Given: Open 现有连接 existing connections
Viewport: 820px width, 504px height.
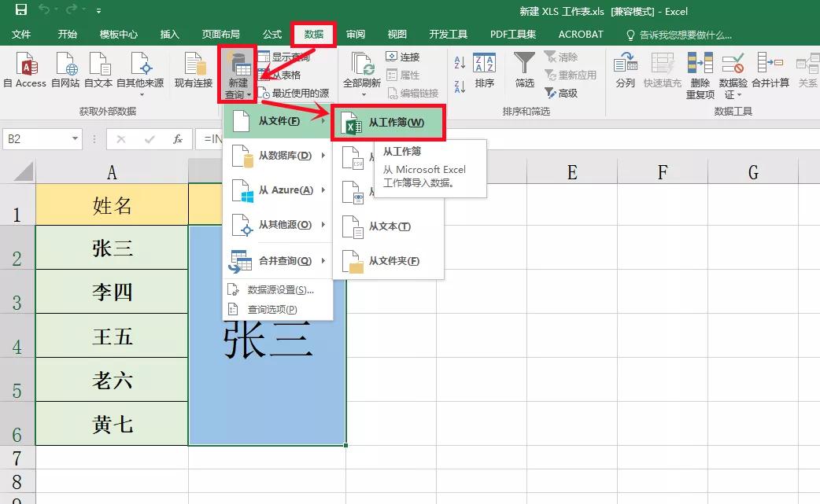Looking at the screenshot, I should (x=194, y=69).
